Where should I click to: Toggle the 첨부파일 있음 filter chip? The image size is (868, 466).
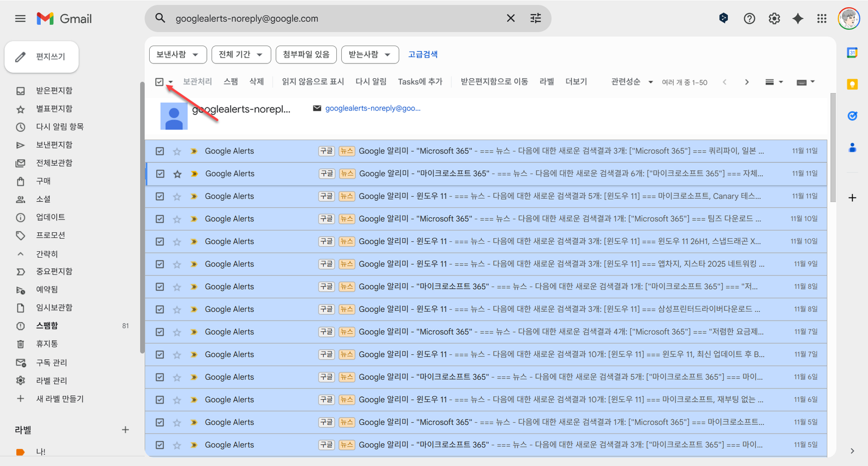coord(306,54)
